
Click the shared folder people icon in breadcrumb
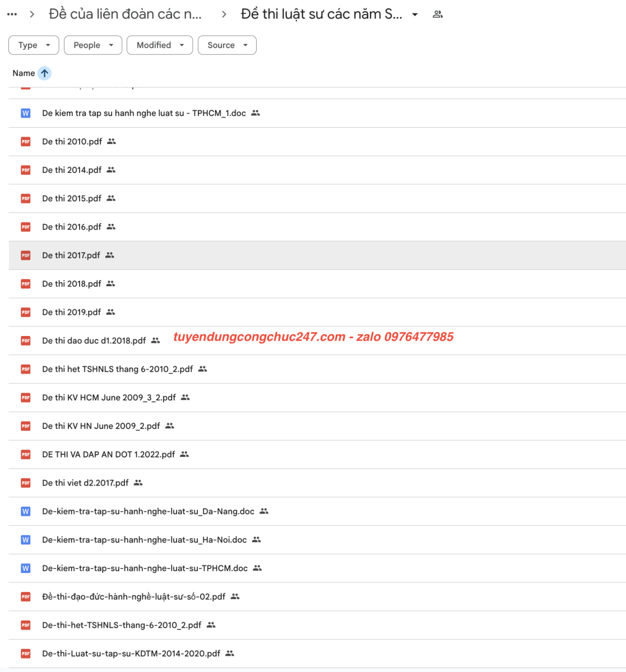438,15
